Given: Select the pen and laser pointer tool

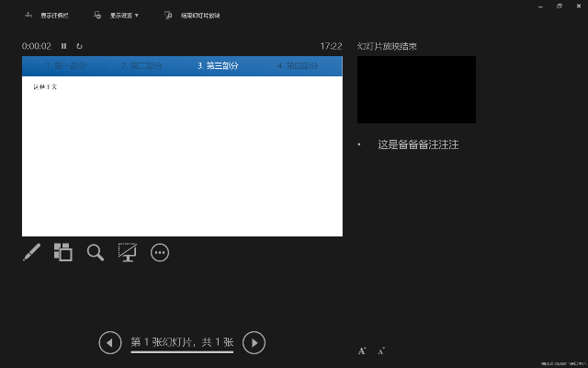Looking at the screenshot, I should 32,252.
